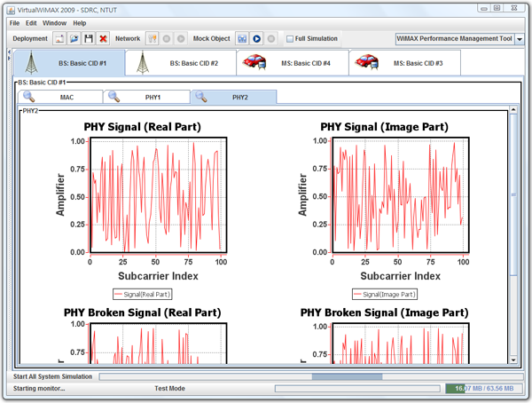Viewport: 532px width, 403px height.
Task: Click the PHY Signal (Image Part) chart
Action: [x=401, y=195]
